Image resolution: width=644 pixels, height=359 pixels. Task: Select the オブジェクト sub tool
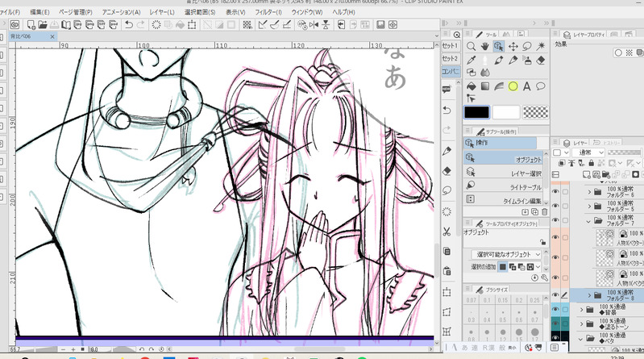504,159
